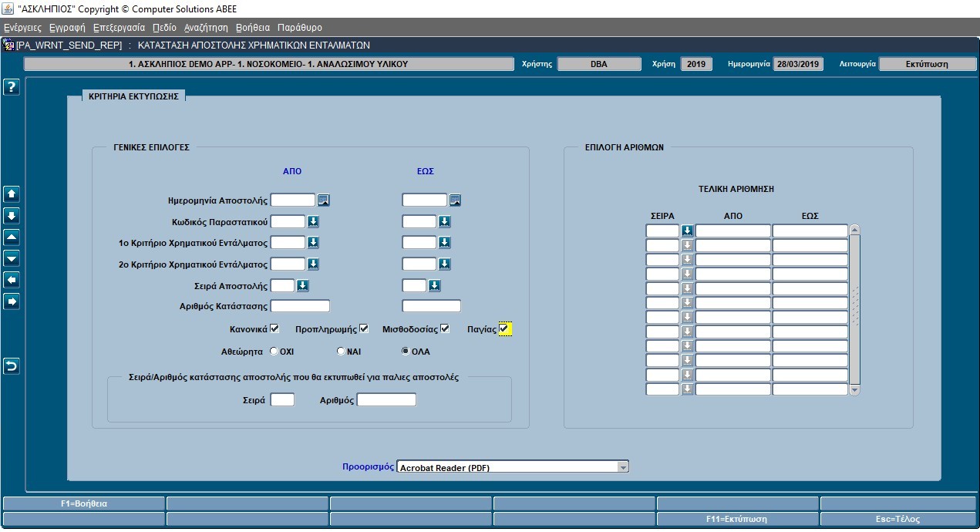The width and height of the screenshot is (980, 532).
Task: Open the help question mark icon
Action: coord(12,87)
